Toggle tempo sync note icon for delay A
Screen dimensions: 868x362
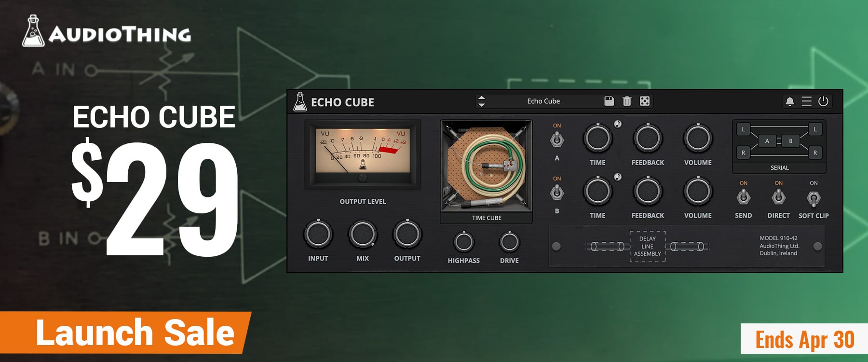pyautogui.click(x=618, y=124)
